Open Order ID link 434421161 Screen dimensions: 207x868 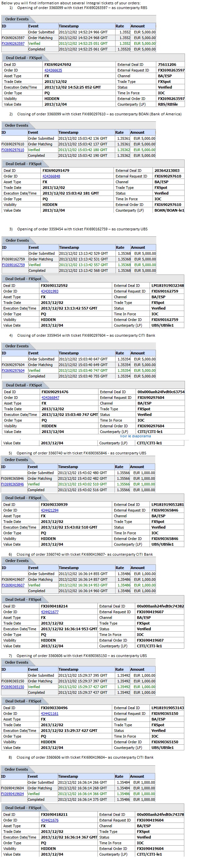(x=49, y=714)
